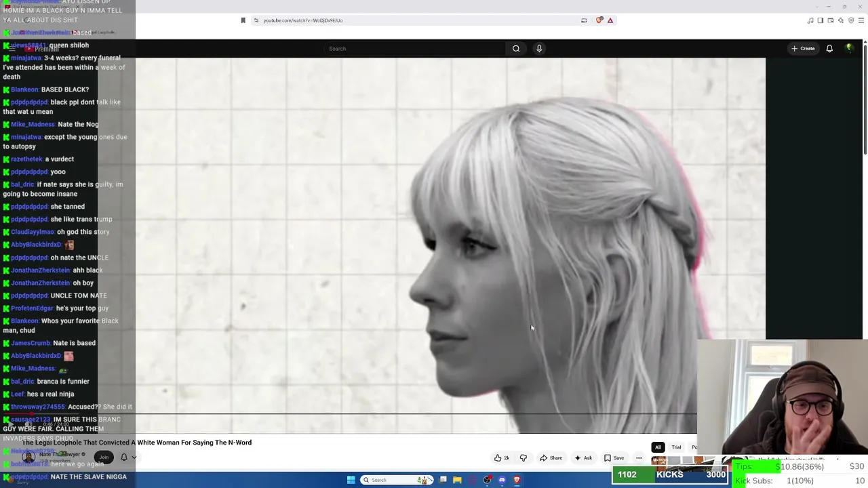The height and width of the screenshot is (488, 868).
Task: Open Discord from the taskbar
Action: click(x=502, y=480)
